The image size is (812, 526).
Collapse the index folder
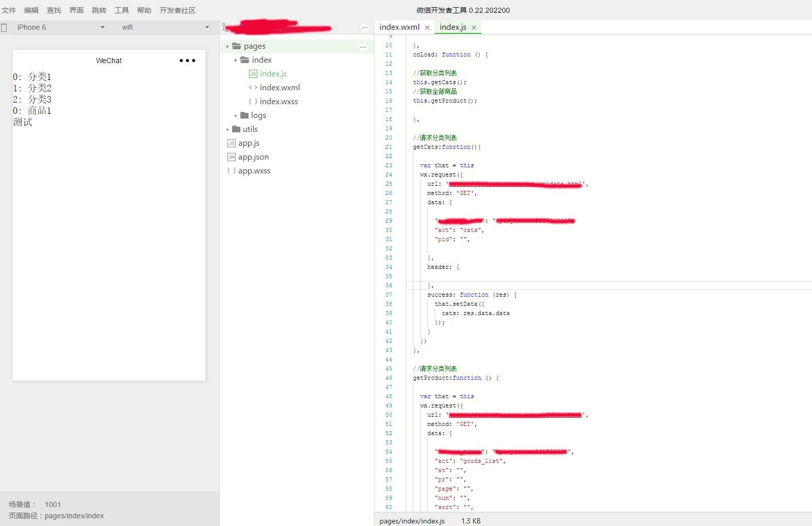(235, 60)
